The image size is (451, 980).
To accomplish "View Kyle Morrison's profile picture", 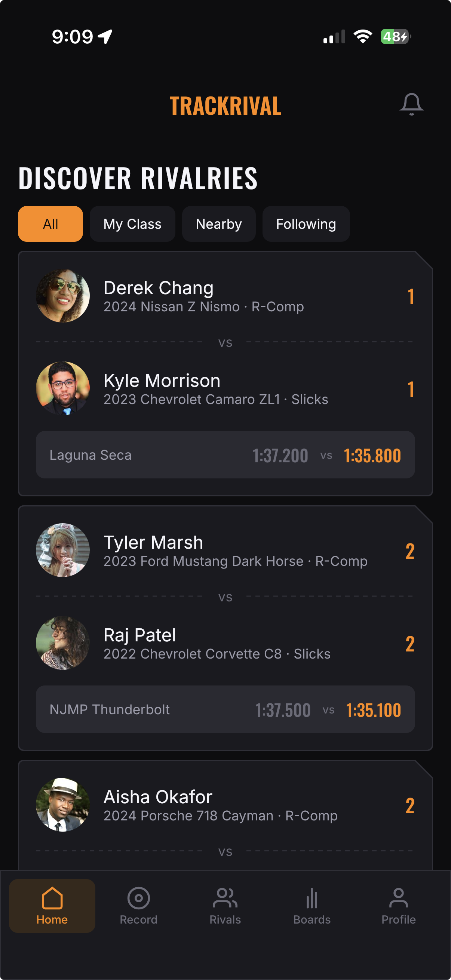I will [63, 388].
